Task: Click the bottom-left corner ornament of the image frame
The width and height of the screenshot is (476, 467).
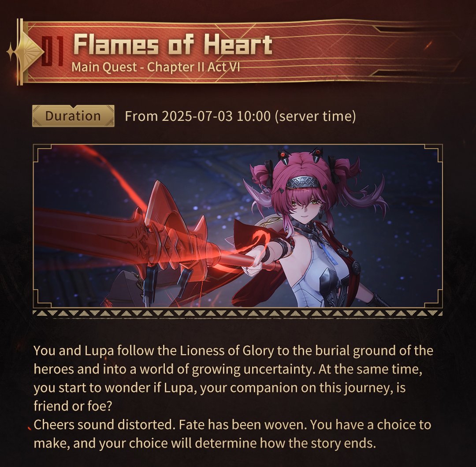Action: pyautogui.click(x=42, y=299)
